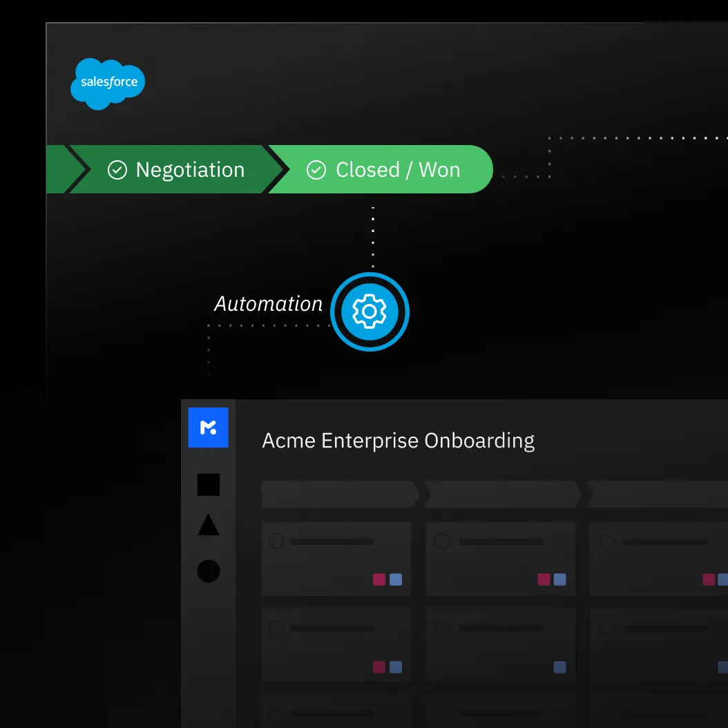Click the monday.com logo in the sidebar

tap(208, 428)
